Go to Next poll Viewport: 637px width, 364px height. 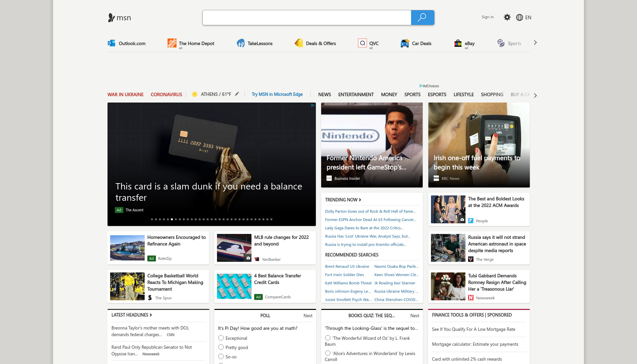(308, 316)
